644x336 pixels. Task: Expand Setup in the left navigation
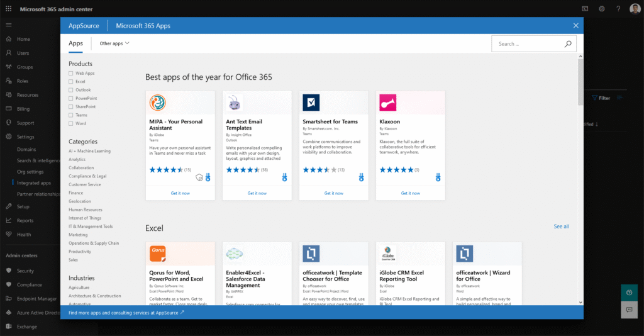pyautogui.click(x=23, y=206)
